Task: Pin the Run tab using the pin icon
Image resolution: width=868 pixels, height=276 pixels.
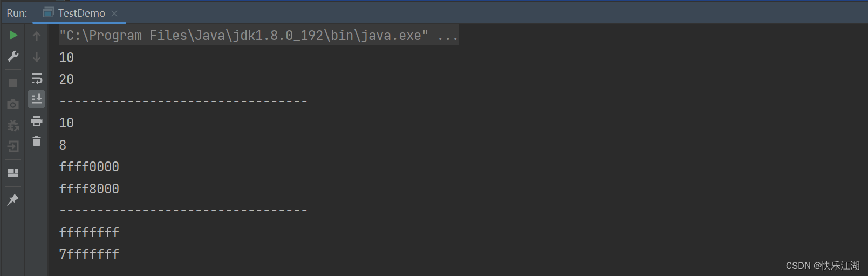Action: pyautogui.click(x=13, y=200)
